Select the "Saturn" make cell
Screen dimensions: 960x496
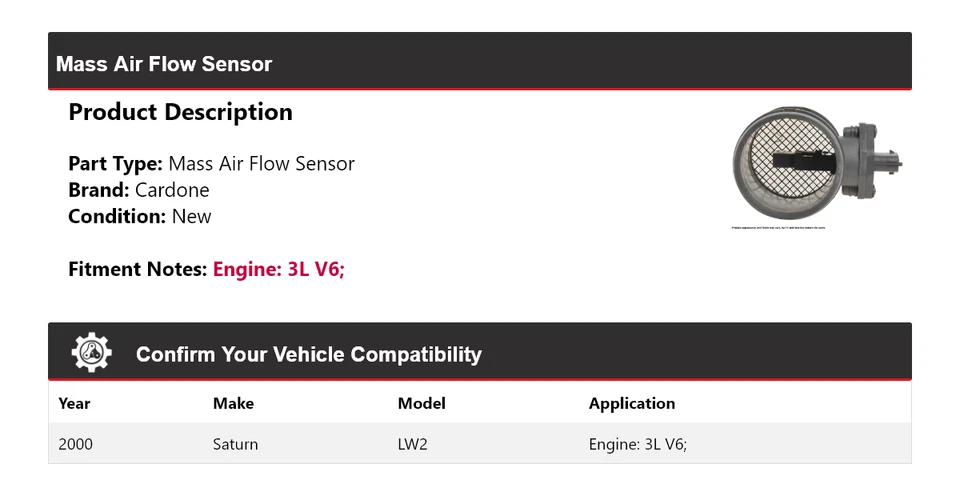click(x=235, y=444)
